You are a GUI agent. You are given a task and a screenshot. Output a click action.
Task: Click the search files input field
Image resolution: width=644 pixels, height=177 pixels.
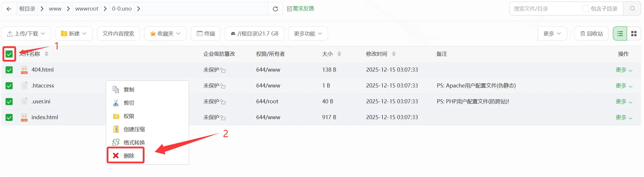click(545, 9)
